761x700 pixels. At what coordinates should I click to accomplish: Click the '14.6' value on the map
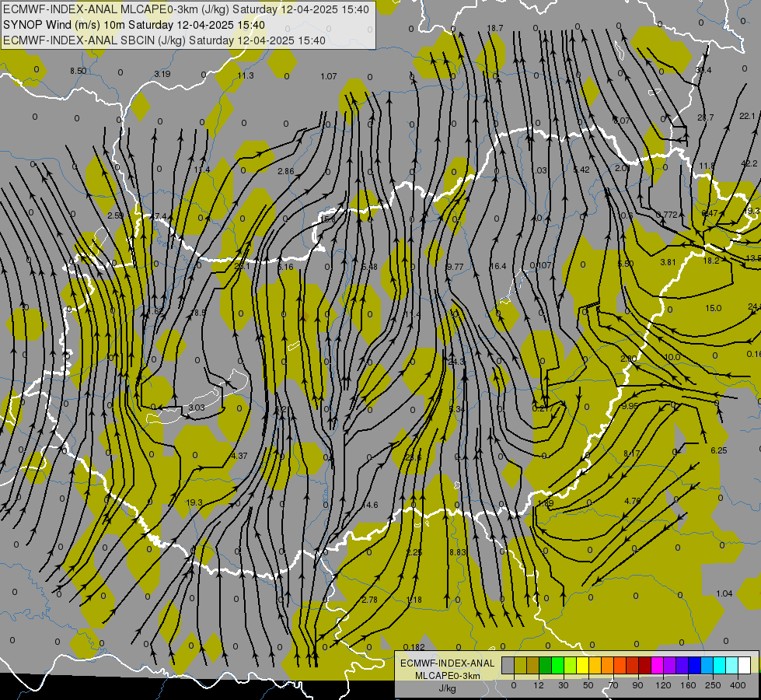coord(370,505)
